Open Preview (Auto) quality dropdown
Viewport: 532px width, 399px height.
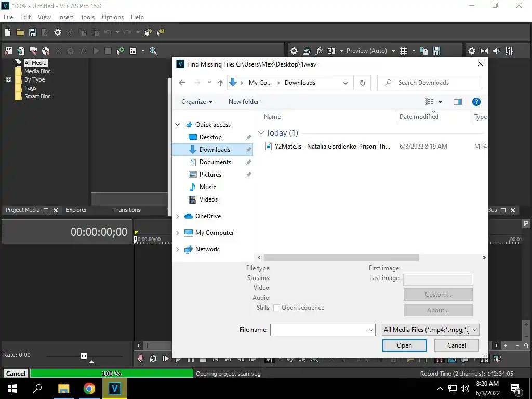(370, 51)
